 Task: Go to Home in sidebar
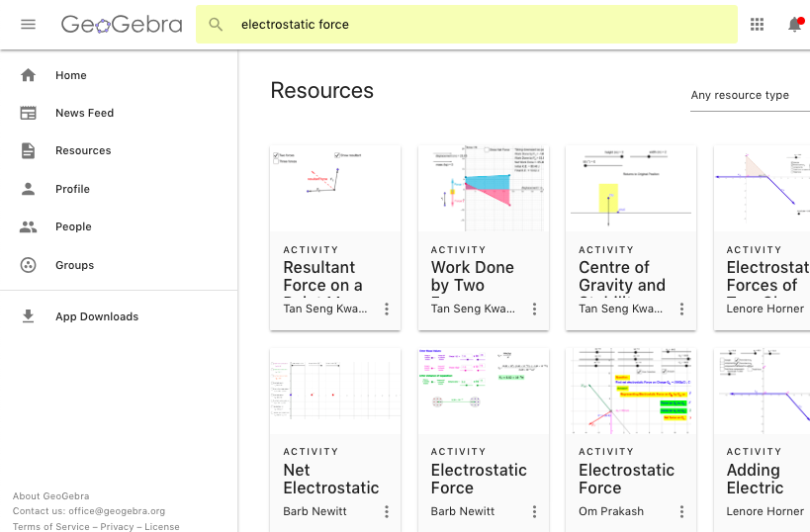(70, 75)
